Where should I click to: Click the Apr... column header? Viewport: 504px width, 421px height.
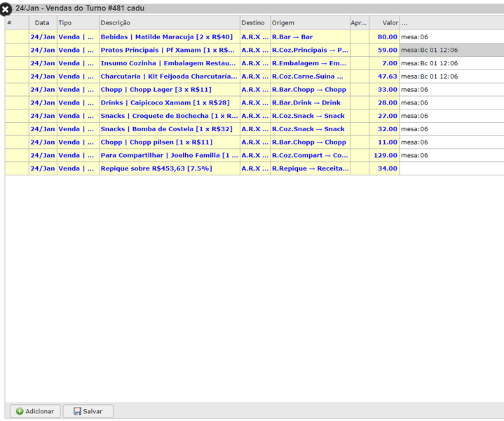(360, 23)
